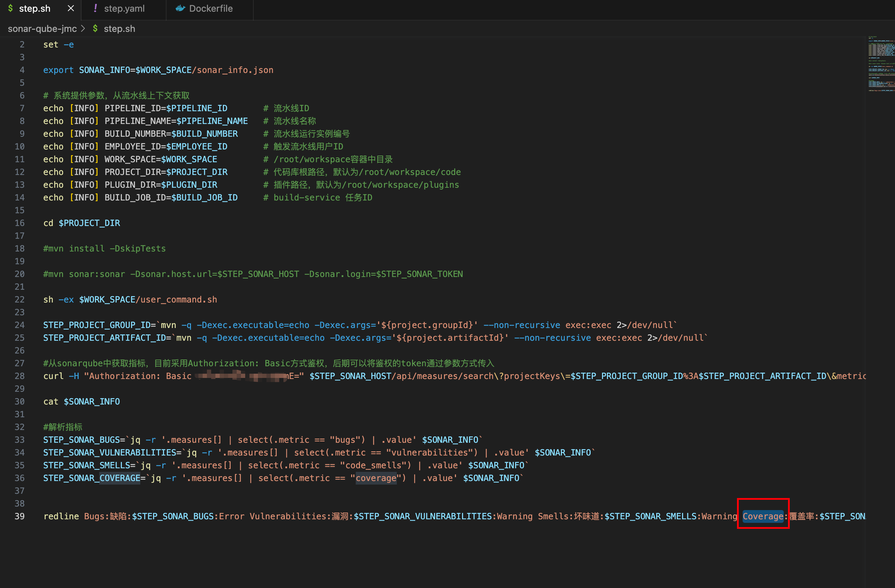The width and height of the screenshot is (895, 588).
Task: Click '$WORK_SPACE' variable on line 11
Action: coord(189,159)
